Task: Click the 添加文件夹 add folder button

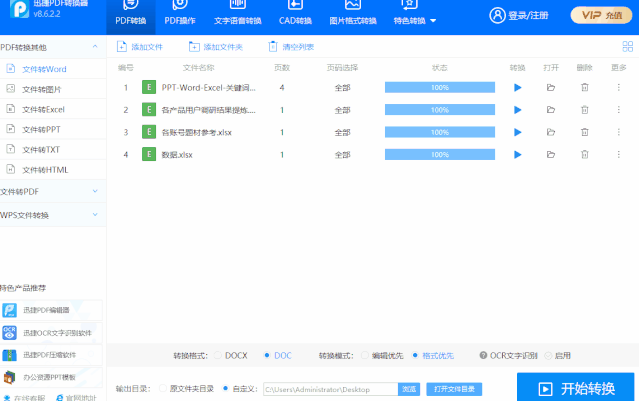Action: [216, 47]
